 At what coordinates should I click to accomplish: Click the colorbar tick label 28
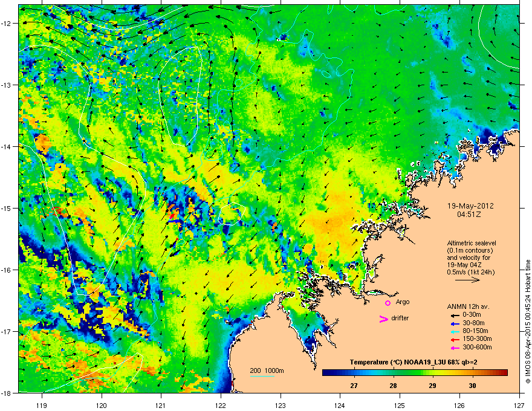point(393,386)
